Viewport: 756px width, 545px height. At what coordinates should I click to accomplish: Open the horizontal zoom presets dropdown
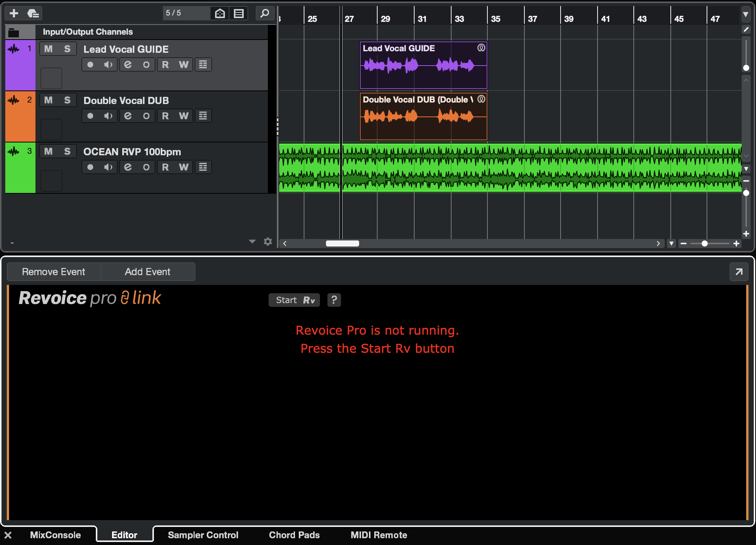coord(671,243)
